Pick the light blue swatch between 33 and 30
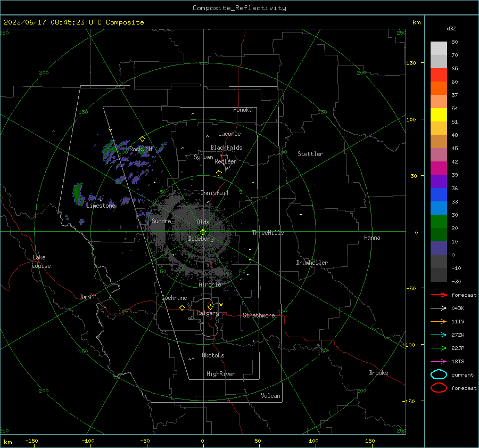479x448 pixels. point(439,208)
